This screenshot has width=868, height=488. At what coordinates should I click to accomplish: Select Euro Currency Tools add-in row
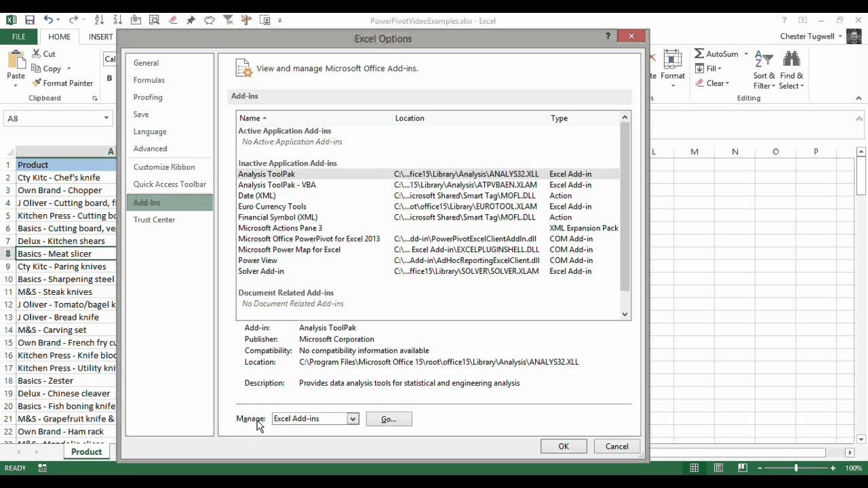click(x=428, y=207)
